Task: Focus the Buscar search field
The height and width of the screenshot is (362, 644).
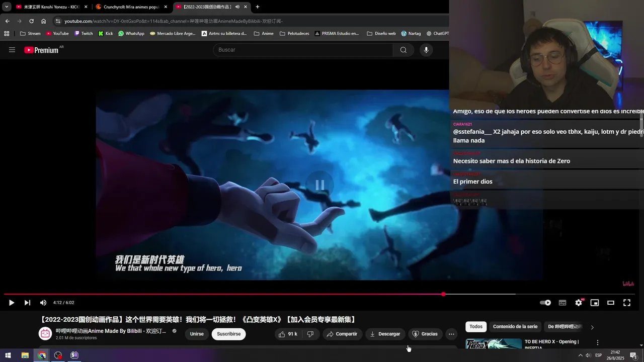Action: point(303,50)
